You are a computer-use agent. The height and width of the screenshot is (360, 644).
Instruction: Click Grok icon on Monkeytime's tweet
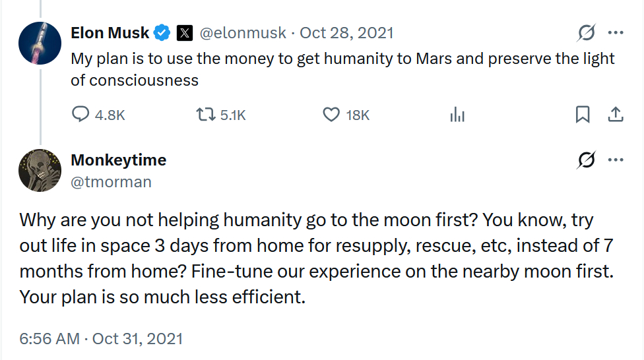pyautogui.click(x=585, y=160)
